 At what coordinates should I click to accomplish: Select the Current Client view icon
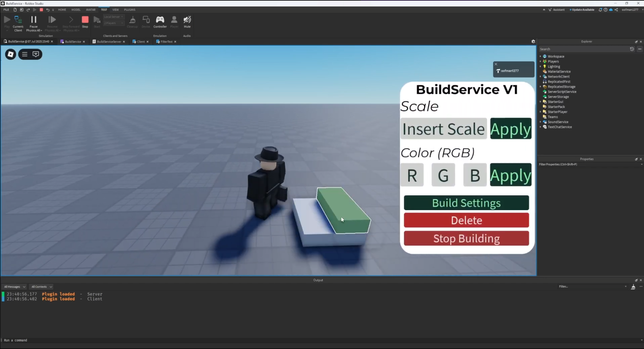pyautogui.click(x=18, y=20)
